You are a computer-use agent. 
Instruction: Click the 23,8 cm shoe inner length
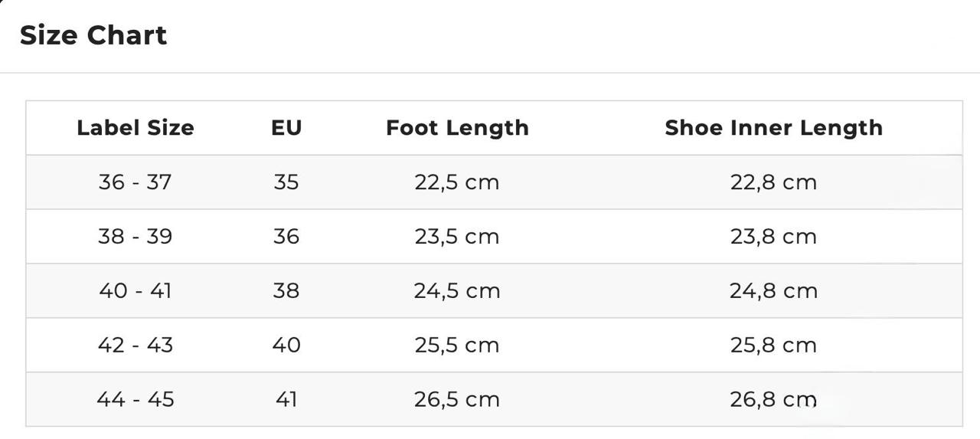773,237
